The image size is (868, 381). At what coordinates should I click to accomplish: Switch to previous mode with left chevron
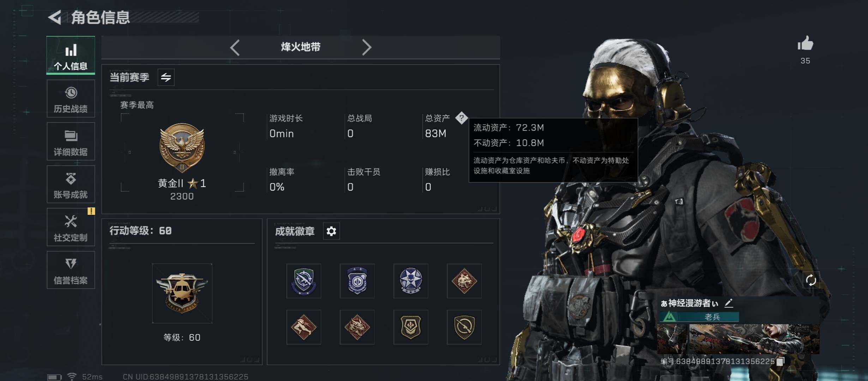pos(235,47)
